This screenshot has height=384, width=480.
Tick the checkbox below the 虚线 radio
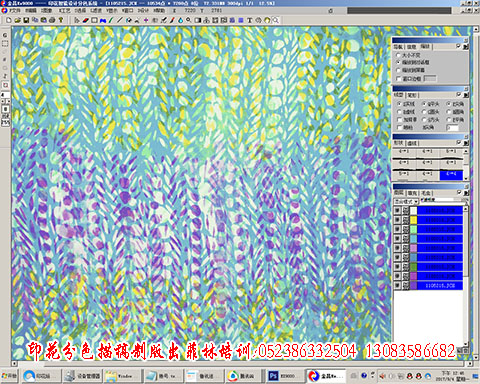coord(399,119)
